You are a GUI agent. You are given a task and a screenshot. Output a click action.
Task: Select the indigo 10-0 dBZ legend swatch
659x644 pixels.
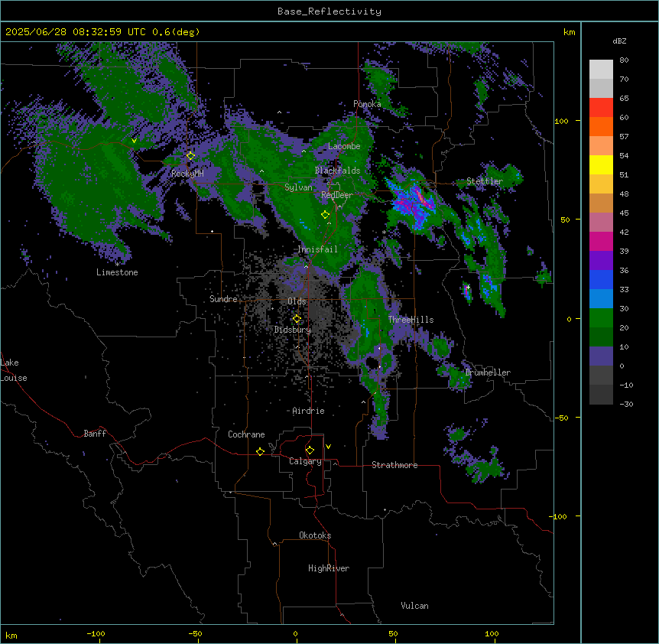click(x=601, y=356)
